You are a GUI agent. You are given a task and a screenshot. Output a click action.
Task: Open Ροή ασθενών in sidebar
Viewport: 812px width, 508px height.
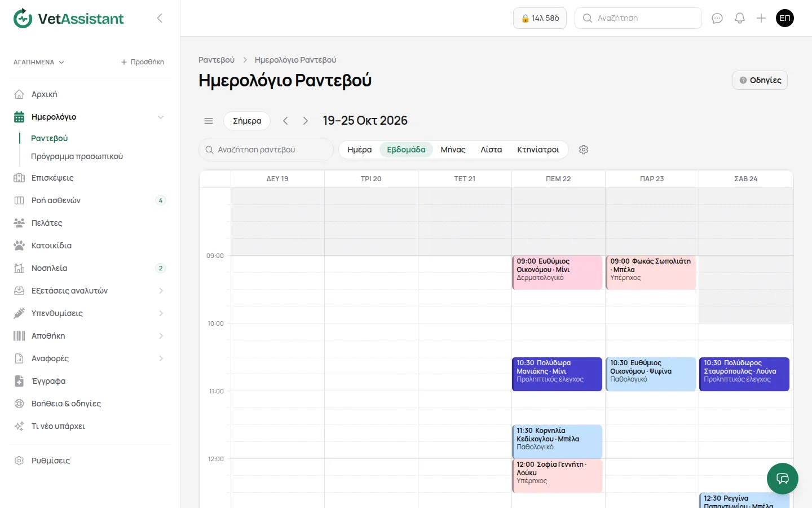[90, 200]
